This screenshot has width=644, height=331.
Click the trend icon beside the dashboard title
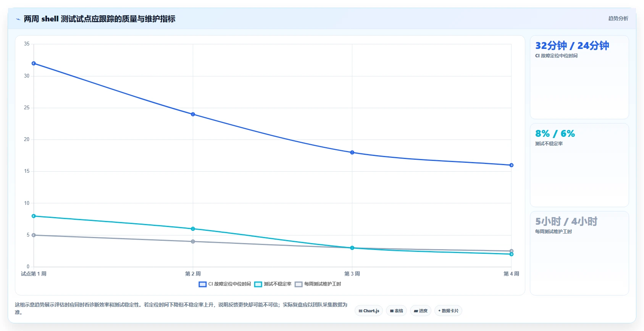tap(18, 19)
